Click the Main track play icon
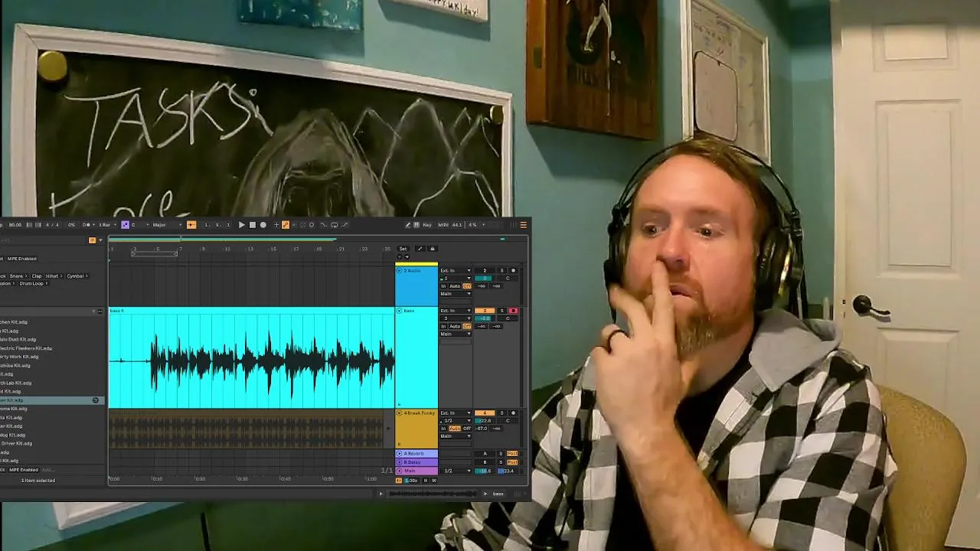This screenshot has height=551, width=980. point(399,471)
